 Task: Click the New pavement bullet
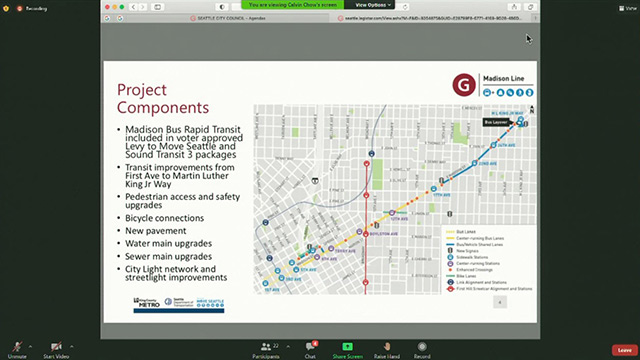point(156,231)
